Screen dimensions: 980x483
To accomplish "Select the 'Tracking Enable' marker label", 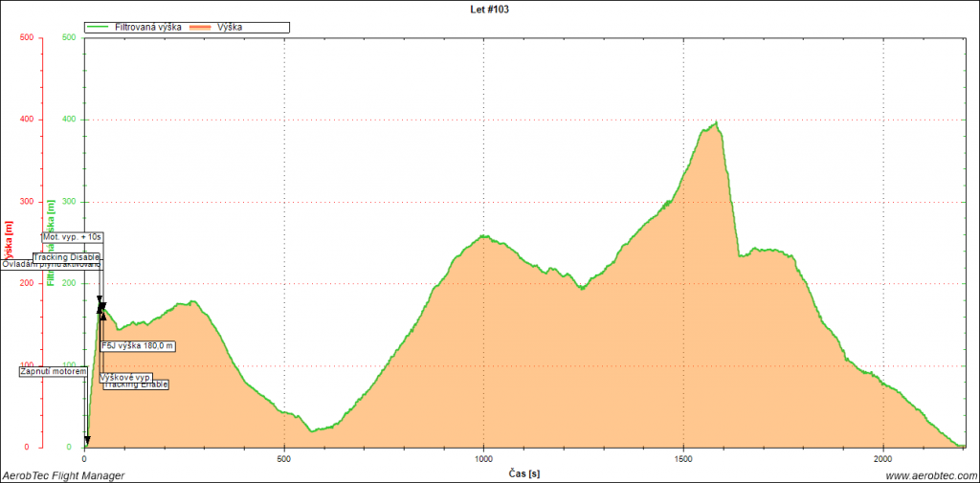I will tap(136, 384).
